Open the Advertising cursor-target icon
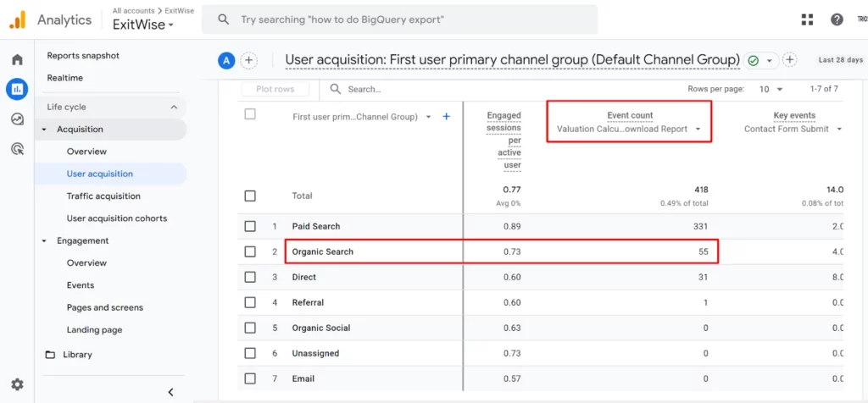The image size is (868, 403). pos(17,148)
